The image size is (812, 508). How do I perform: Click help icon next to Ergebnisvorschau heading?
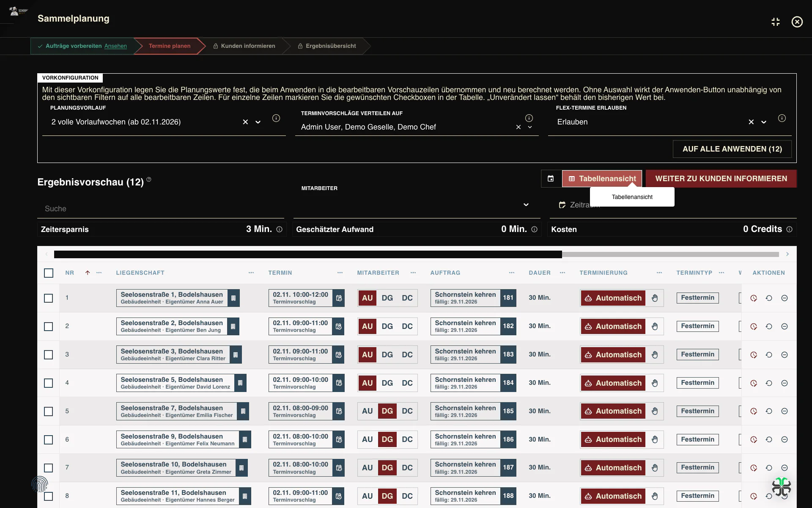click(149, 179)
